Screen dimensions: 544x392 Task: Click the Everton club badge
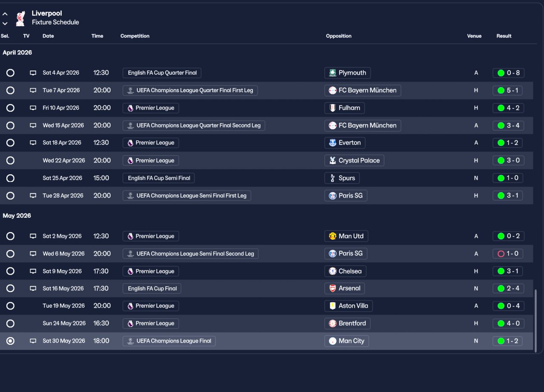click(x=333, y=143)
